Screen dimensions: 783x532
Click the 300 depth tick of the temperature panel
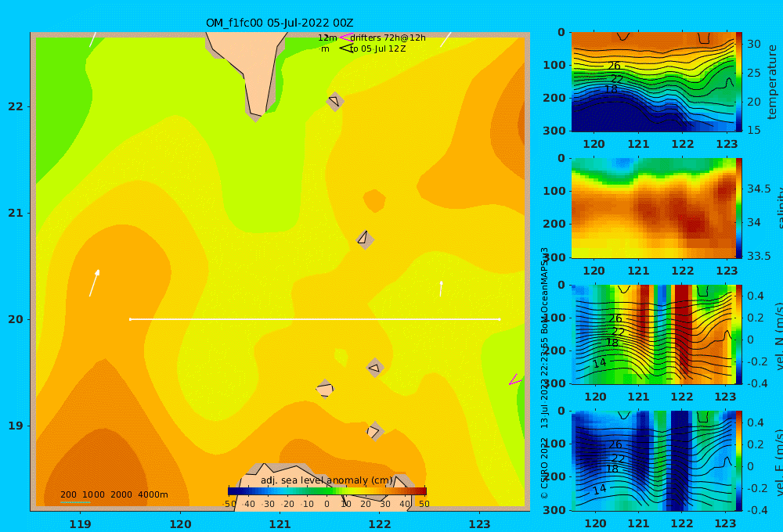[554, 131]
